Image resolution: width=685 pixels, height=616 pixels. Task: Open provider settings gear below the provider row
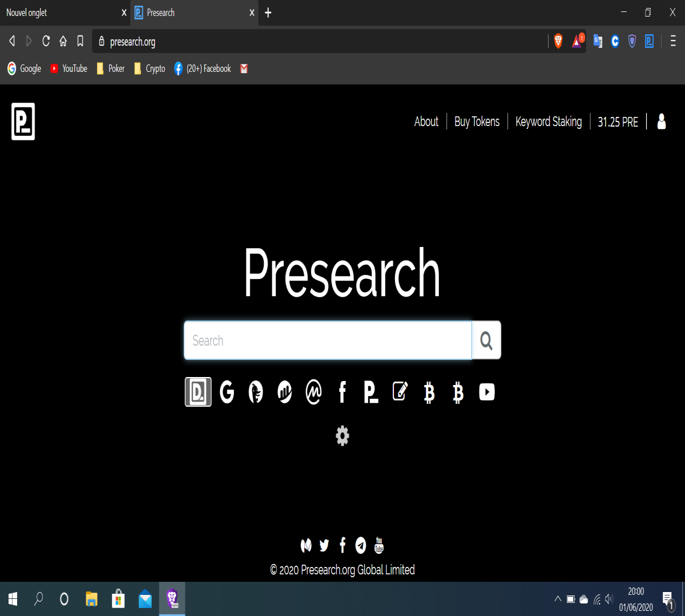pyautogui.click(x=342, y=436)
